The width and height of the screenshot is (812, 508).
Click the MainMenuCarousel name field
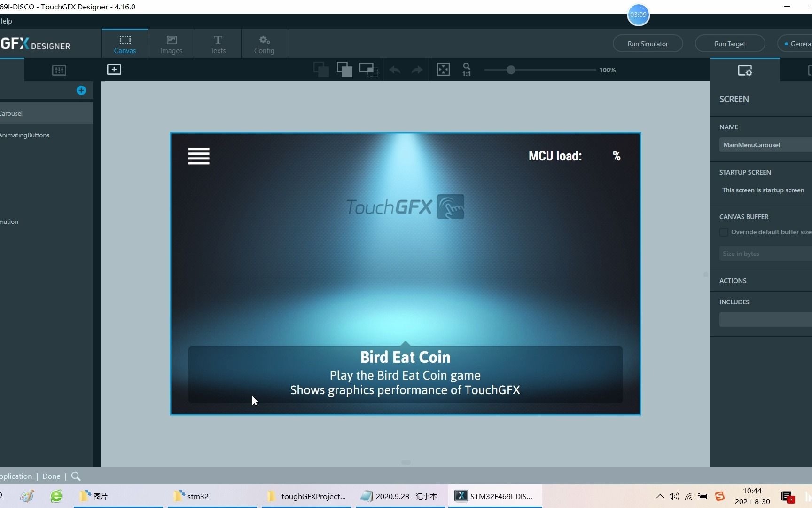click(x=765, y=145)
